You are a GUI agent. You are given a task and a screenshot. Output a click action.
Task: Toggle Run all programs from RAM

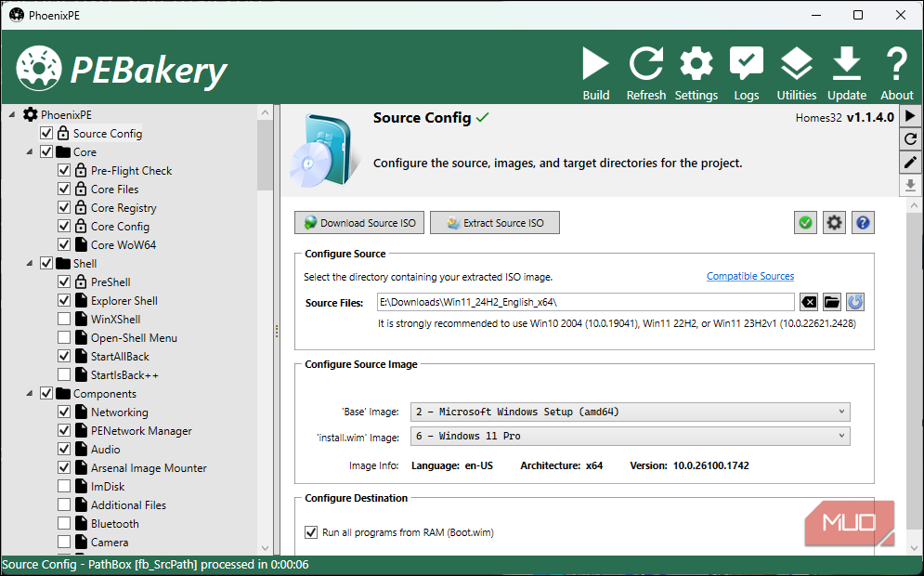click(x=310, y=532)
